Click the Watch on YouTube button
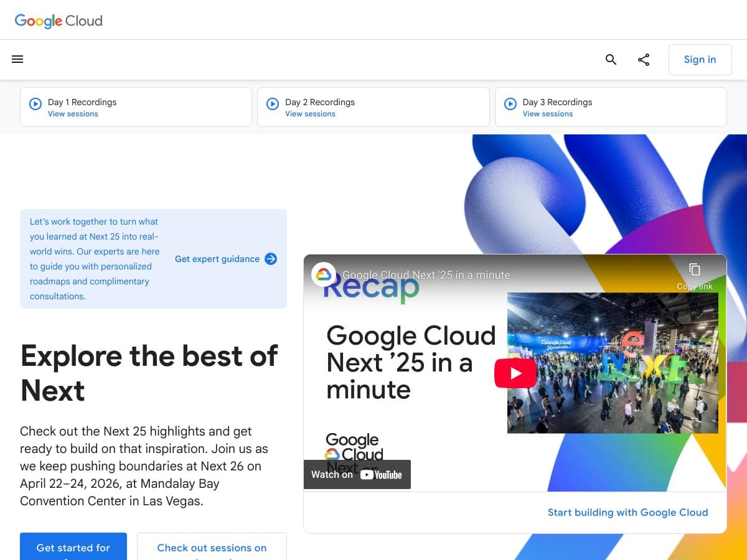 pos(357,475)
